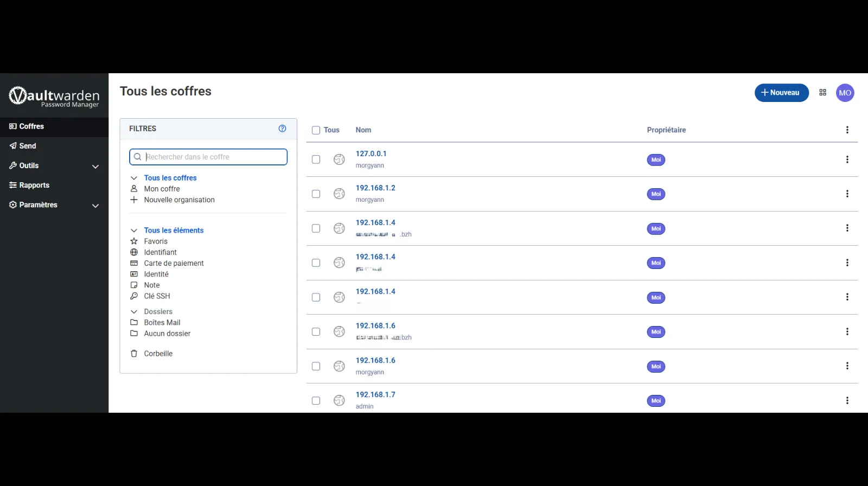
Task: Select the checkbox for 127.0.0.1 entry
Action: [x=316, y=159]
